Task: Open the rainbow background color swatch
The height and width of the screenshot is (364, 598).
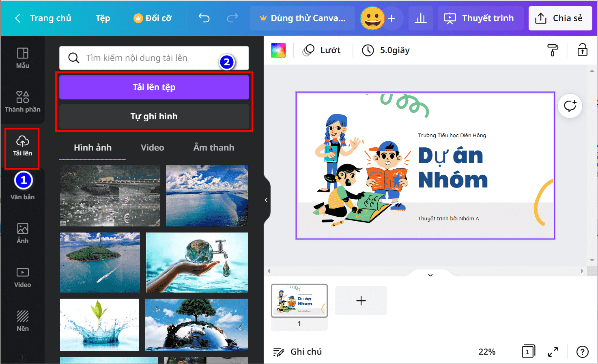Action: point(278,50)
